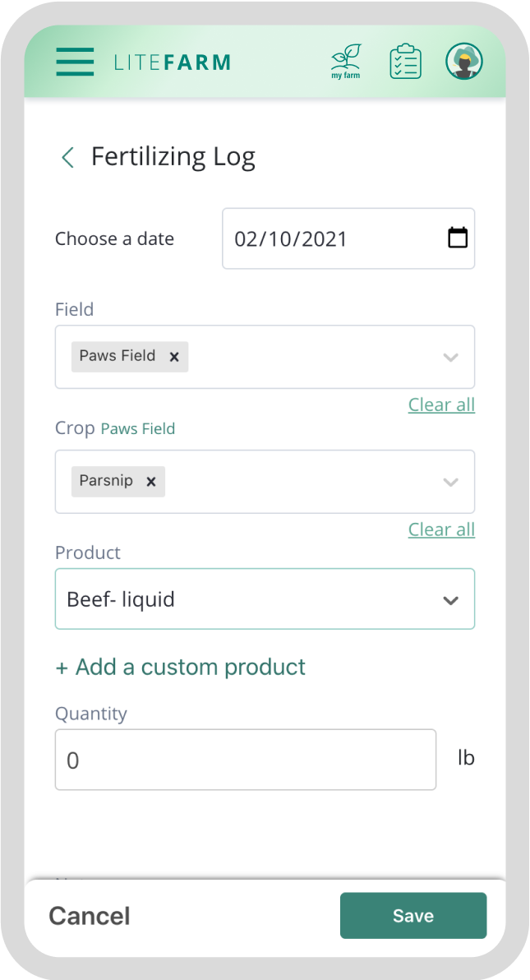Click the date input showing 02/10/2021
This screenshot has height=980, width=530.
pos(329,238)
